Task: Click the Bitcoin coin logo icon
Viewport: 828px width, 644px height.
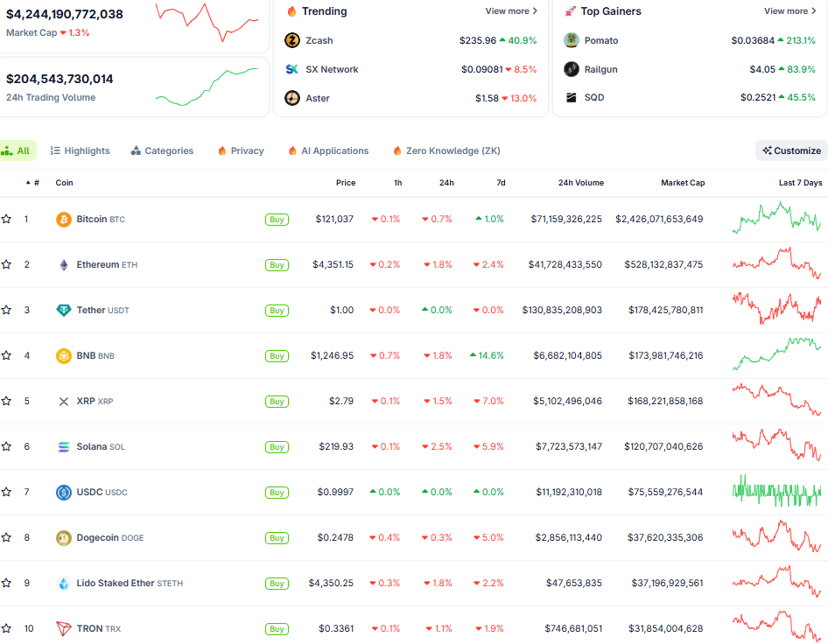Action: tap(63, 220)
